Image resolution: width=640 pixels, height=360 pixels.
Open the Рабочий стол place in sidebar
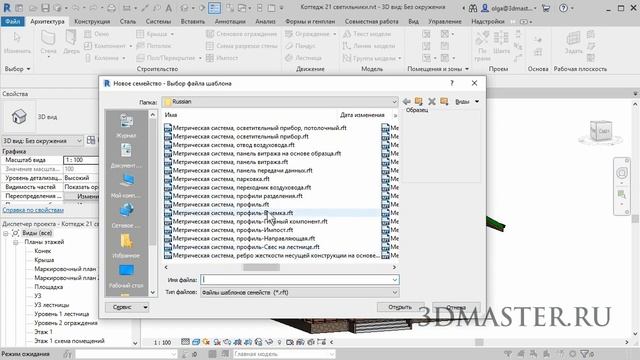click(126, 276)
